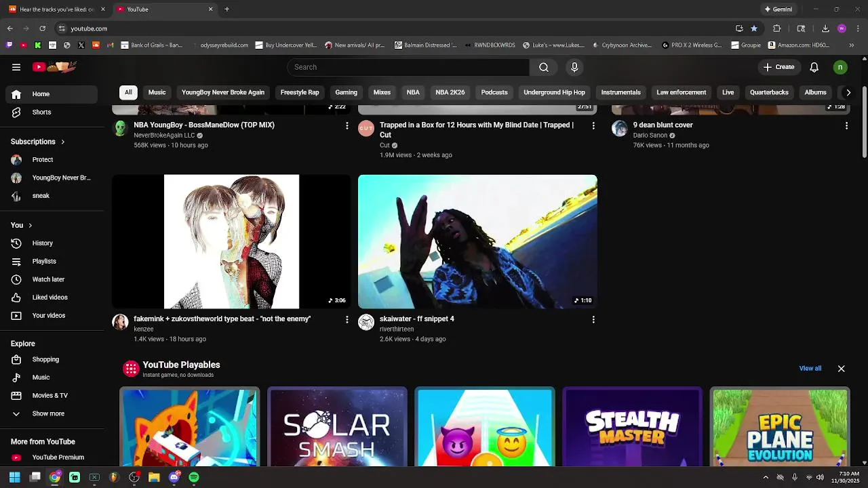Open the sneak subscription channel

pos(52,196)
